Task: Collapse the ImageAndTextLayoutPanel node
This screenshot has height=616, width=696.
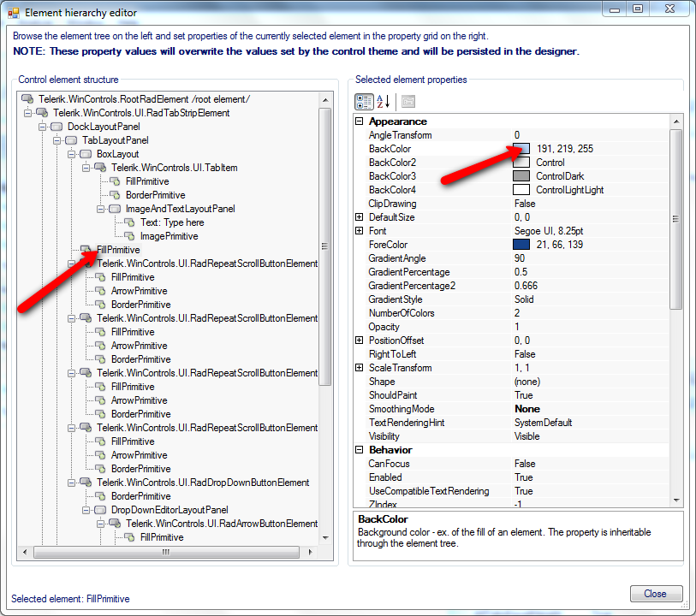Action: (x=101, y=209)
